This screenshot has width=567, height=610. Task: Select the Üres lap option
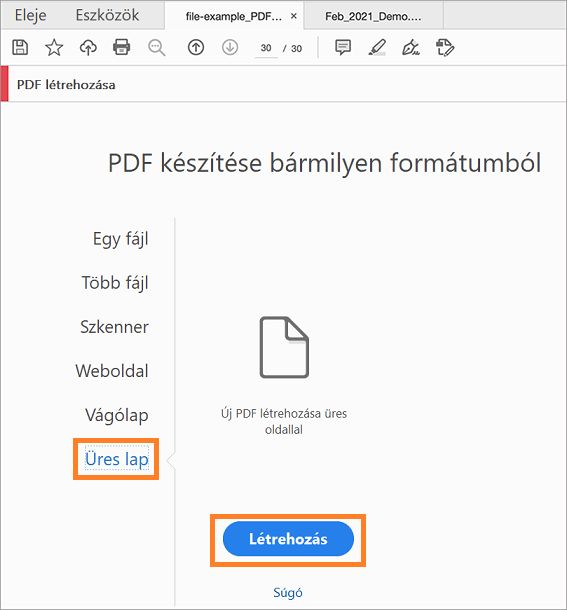tap(117, 459)
